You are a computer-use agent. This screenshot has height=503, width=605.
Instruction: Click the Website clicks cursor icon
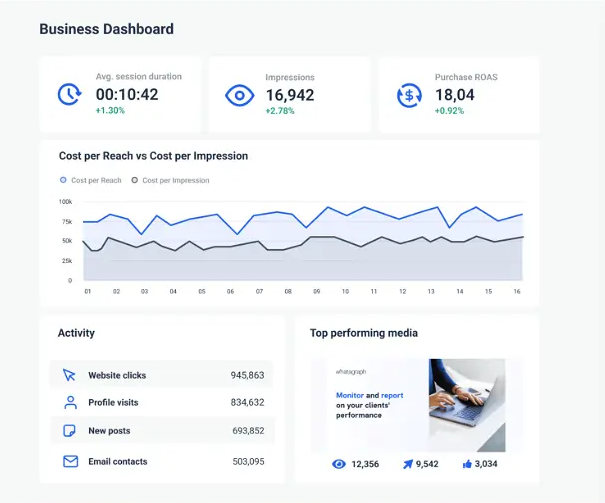70,375
